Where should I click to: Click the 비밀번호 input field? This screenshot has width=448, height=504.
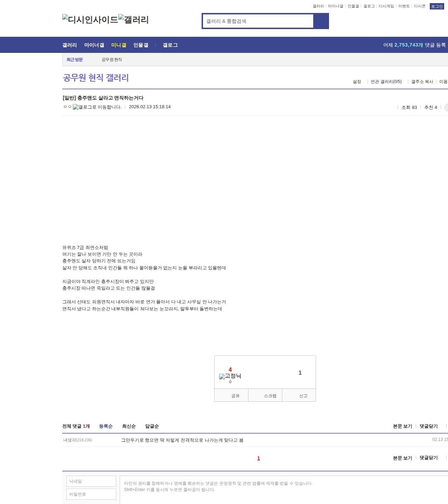[91, 494]
